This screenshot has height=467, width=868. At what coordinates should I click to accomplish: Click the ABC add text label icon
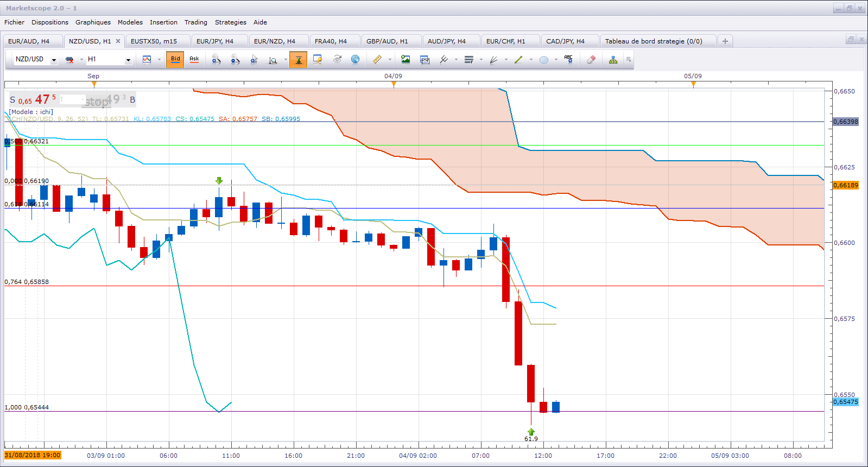(568, 60)
